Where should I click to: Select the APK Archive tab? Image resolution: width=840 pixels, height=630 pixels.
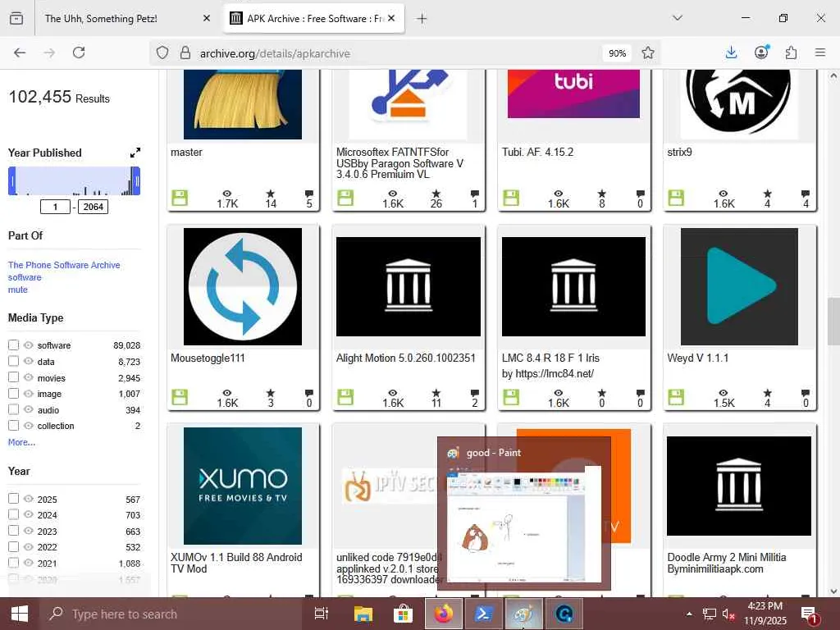click(x=313, y=18)
